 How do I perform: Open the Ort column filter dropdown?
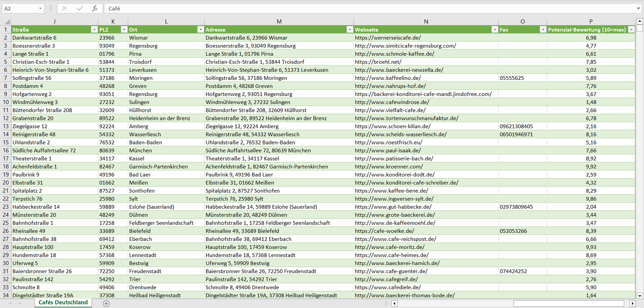click(200, 30)
